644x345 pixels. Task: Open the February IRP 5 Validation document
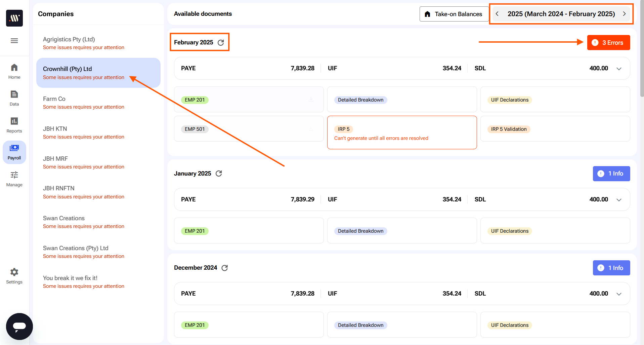coord(509,129)
